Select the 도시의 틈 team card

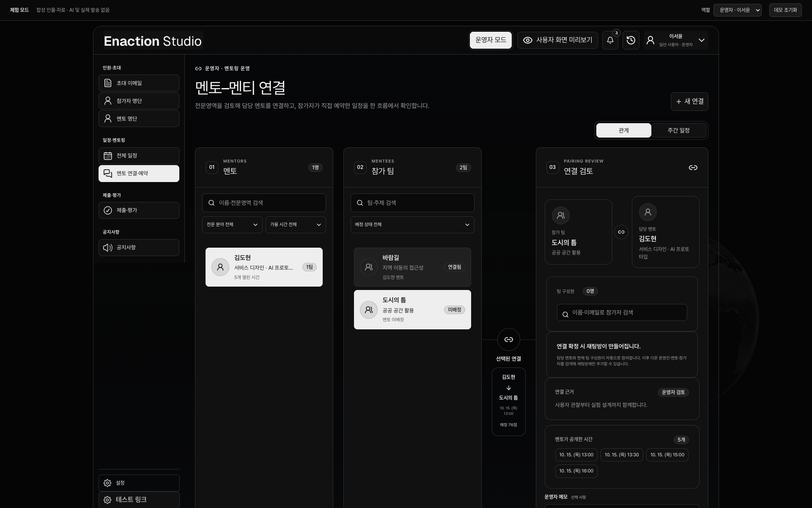tap(412, 310)
